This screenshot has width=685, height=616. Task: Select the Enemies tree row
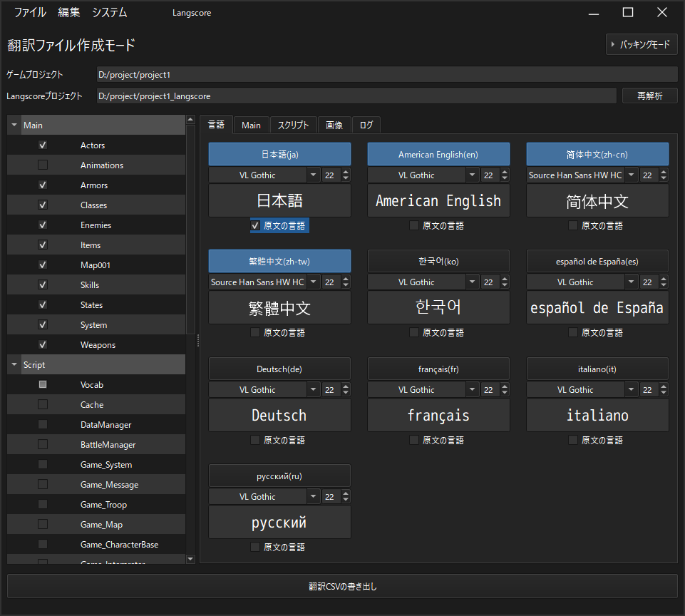[96, 225]
